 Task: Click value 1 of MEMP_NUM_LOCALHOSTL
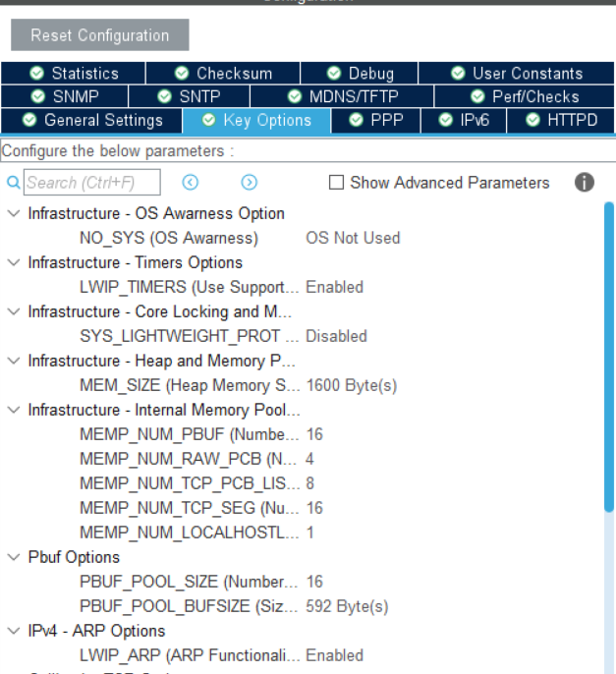(x=309, y=533)
